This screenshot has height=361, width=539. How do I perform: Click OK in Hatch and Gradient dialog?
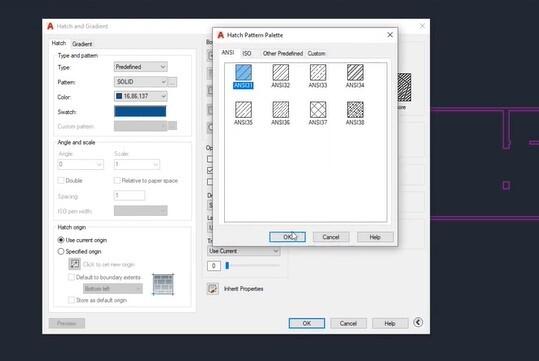307,323
